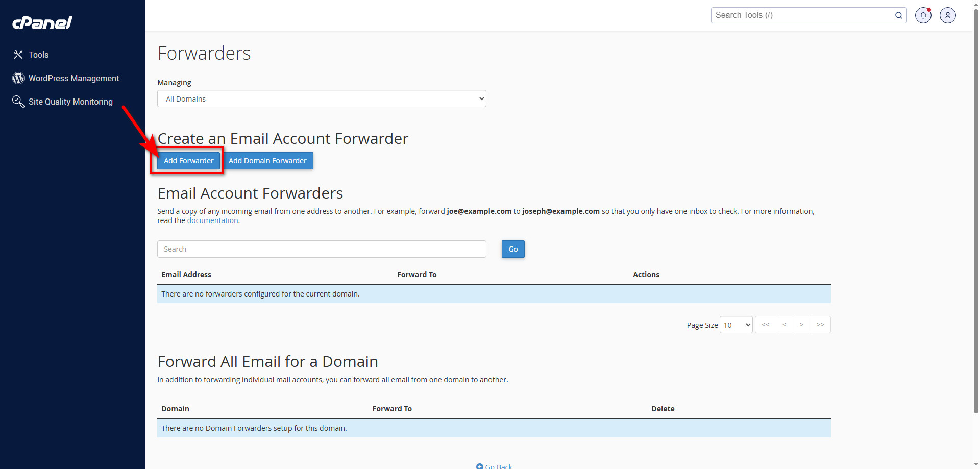Click the WordPress logo icon
This screenshot has width=980, height=469.
tap(18, 78)
